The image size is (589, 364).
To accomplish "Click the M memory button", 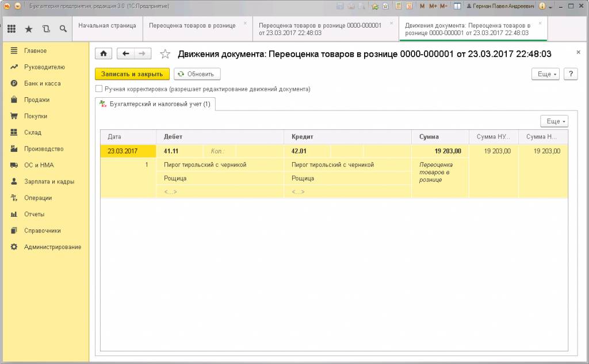I will (422, 6).
